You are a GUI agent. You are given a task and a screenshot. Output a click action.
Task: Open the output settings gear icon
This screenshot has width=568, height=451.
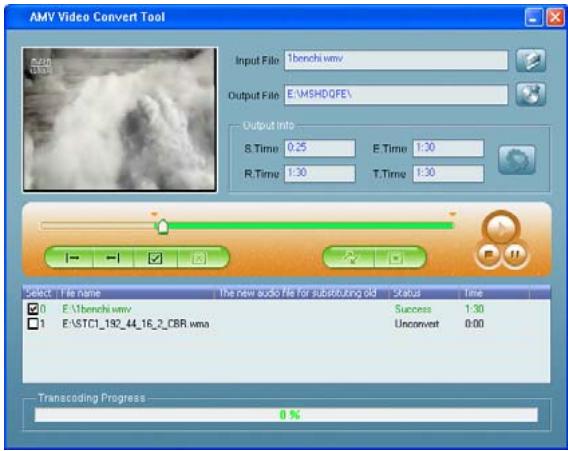pyautogui.click(x=517, y=160)
